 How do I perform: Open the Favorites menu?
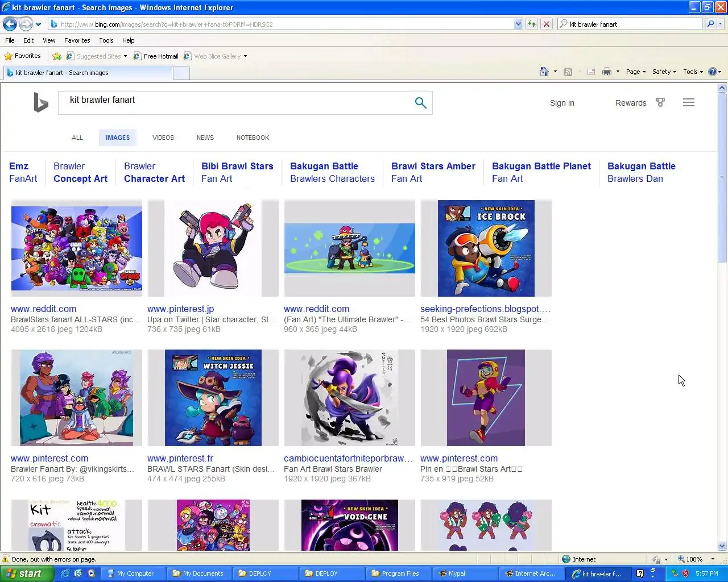coord(77,40)
